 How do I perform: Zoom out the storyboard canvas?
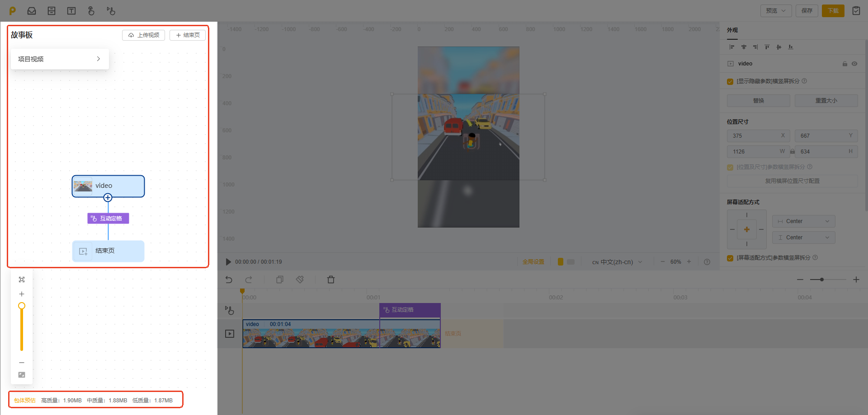[x=22, y=363]
